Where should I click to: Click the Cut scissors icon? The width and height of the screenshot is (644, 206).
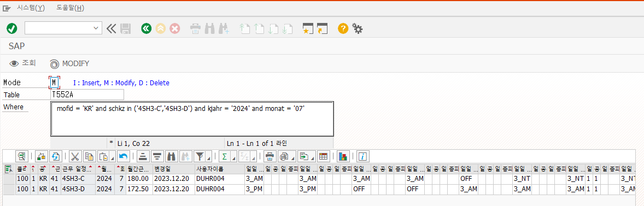click(x=74, y=156)
